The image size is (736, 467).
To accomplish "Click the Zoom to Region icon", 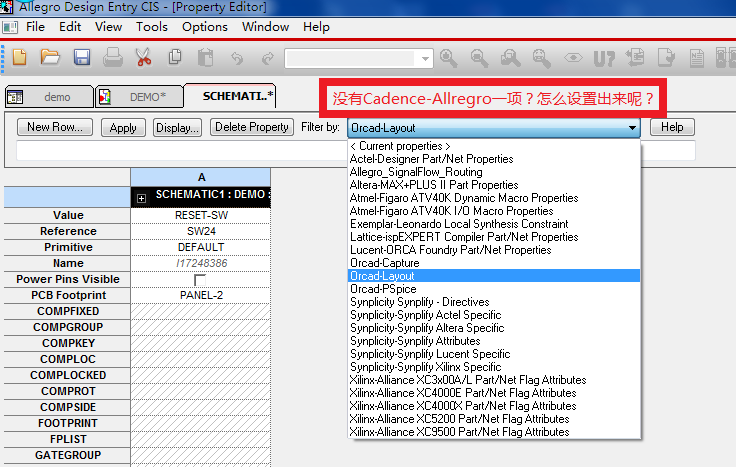I will [510, 58].
